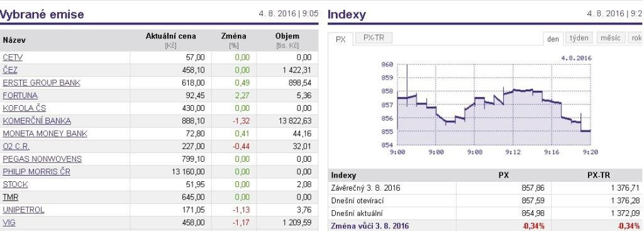Screen dimensions: 644x231
Task: Open the ČEZ stock link
Action: coord(10,70)
